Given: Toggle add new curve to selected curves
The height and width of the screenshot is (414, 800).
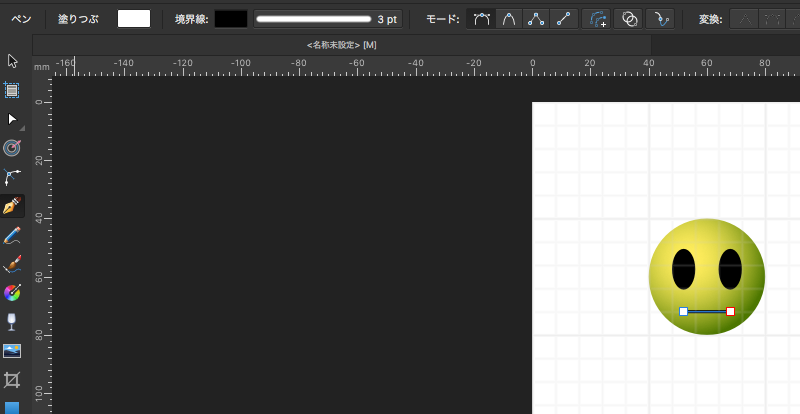Looking at the screenshot, I should 596,19.
